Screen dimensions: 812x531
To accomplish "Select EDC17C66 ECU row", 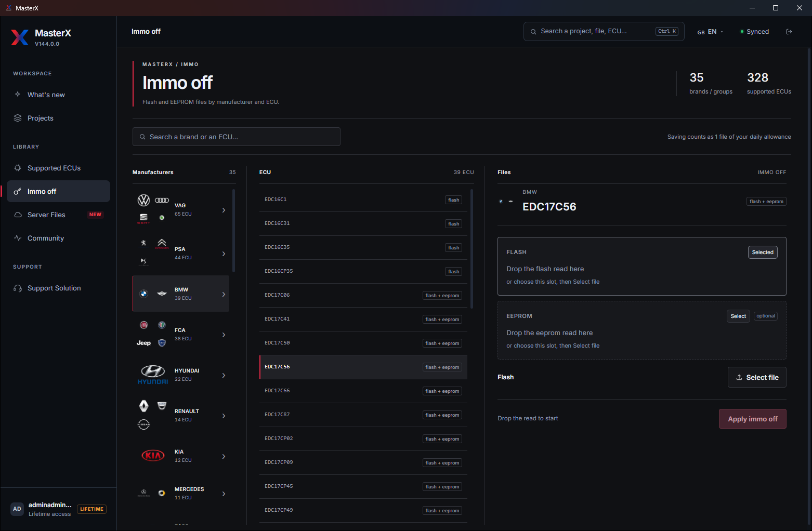I will (x=363, y=391).
